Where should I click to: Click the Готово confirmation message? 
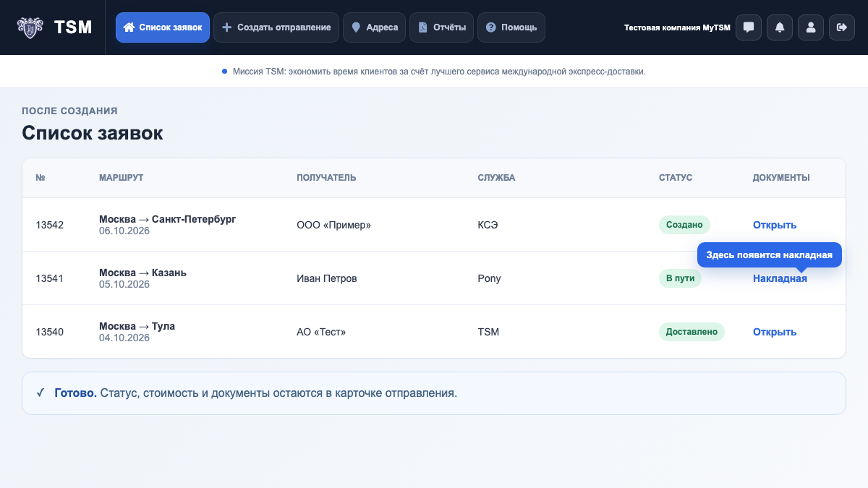434,393
